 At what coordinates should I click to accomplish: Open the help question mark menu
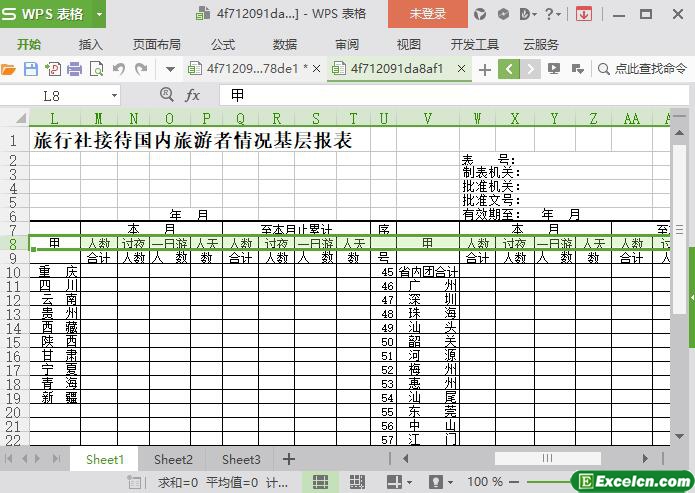(552, 14)
